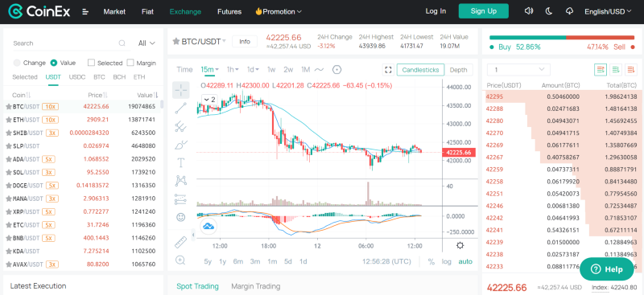The image size is (644, 295).
Task: Open order book depth merge dropdown
Action: pos(518,70)
